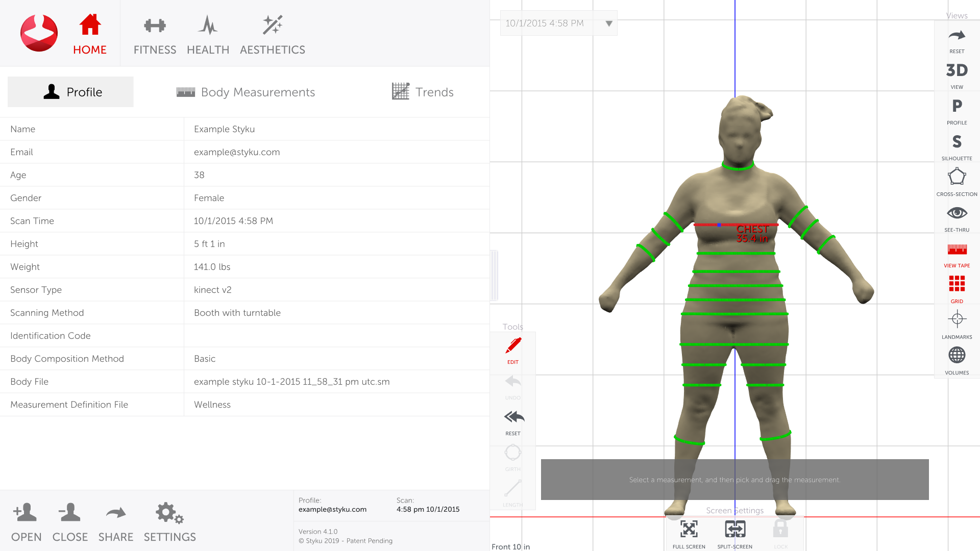
Task: Open the Body Measurements tab
Action: pos(246,92)
